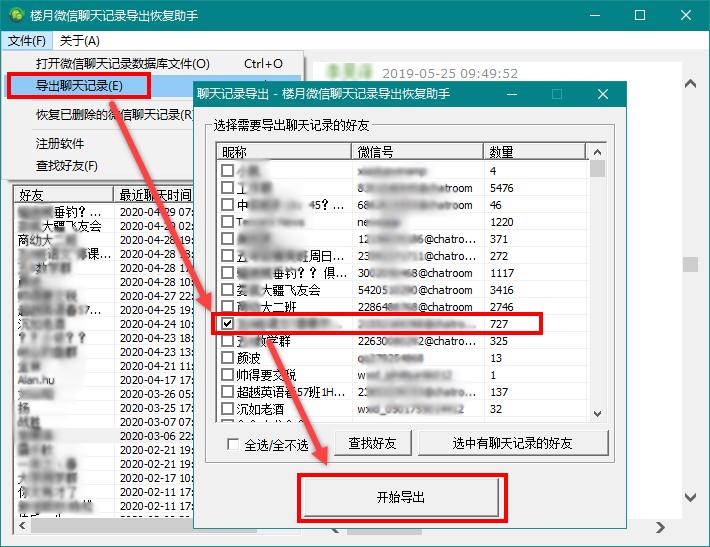
Task: Click 选中有聊天记录的好友 button
Action: (513, 443)
